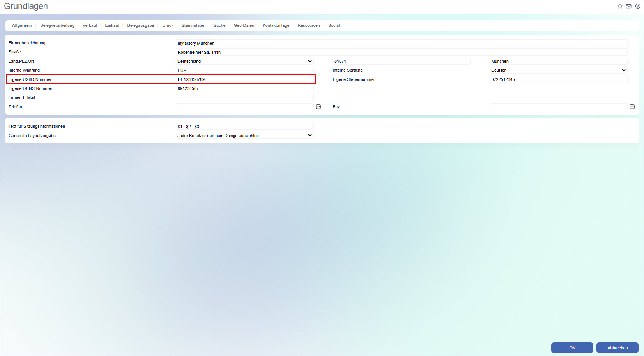The height and width of the screenshot is (356, 644).
Task: Switch to the Allgemein tab
Action: 22,25
